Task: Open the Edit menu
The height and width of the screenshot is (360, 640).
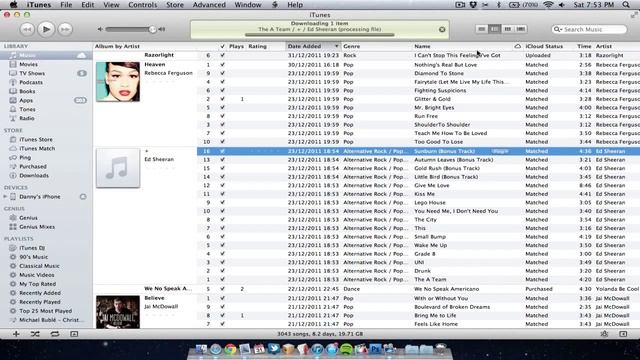Action: tap(87, 5)
